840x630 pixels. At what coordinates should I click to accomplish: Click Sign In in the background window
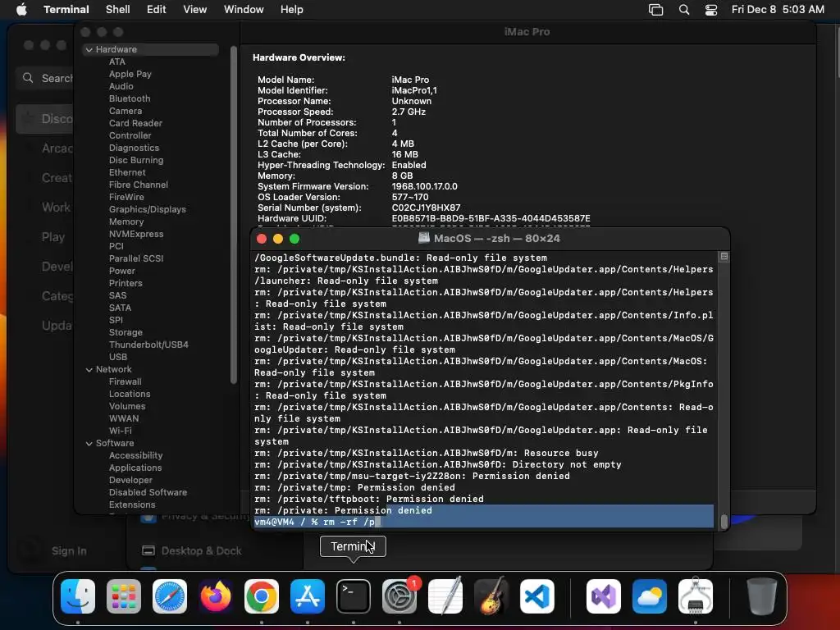(69, 550)
